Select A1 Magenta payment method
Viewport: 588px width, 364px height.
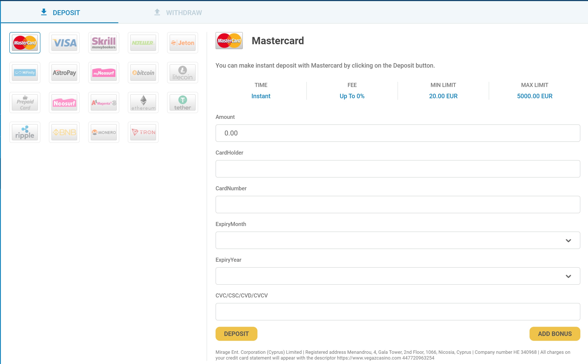pyautogui.click(x=104, y=102)
